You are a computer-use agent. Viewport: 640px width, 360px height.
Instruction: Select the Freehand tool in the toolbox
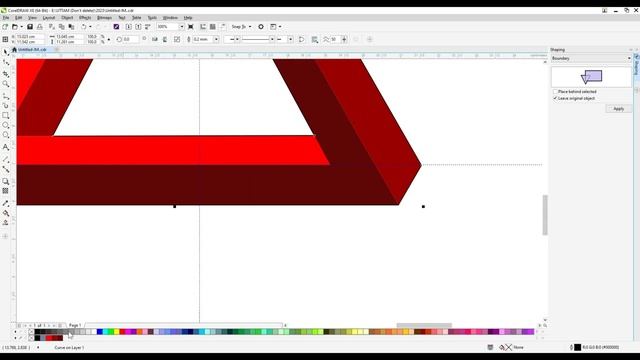6,96
